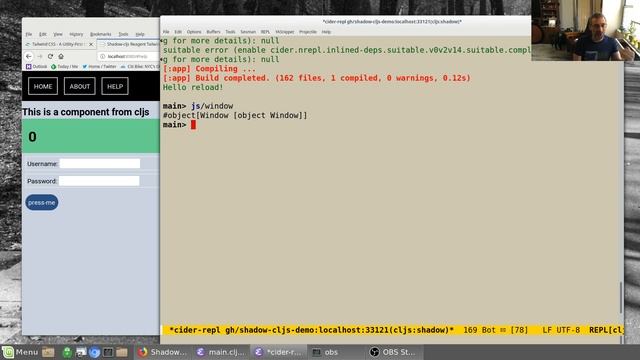640x360 pixels.
Task: Open Emacs Projectile menu
Action: pyautogui.click(x=308, y=32)
